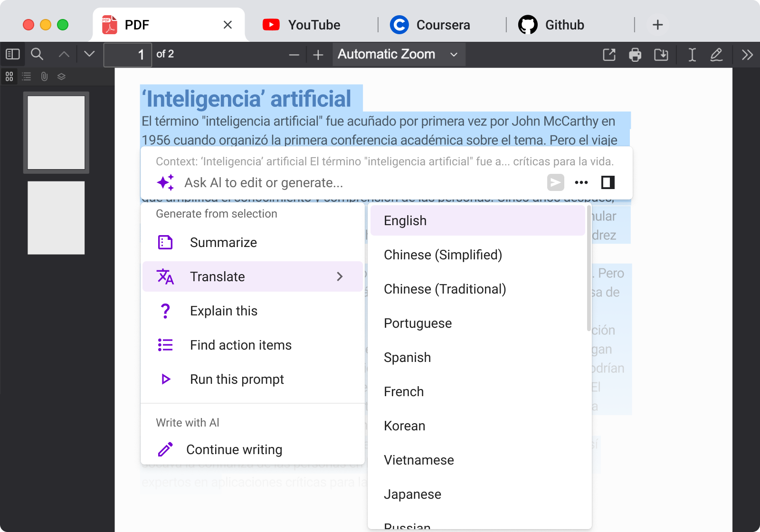Go to next page arrow
Screen dimensions: 760x532
click(x=89, y=54)
